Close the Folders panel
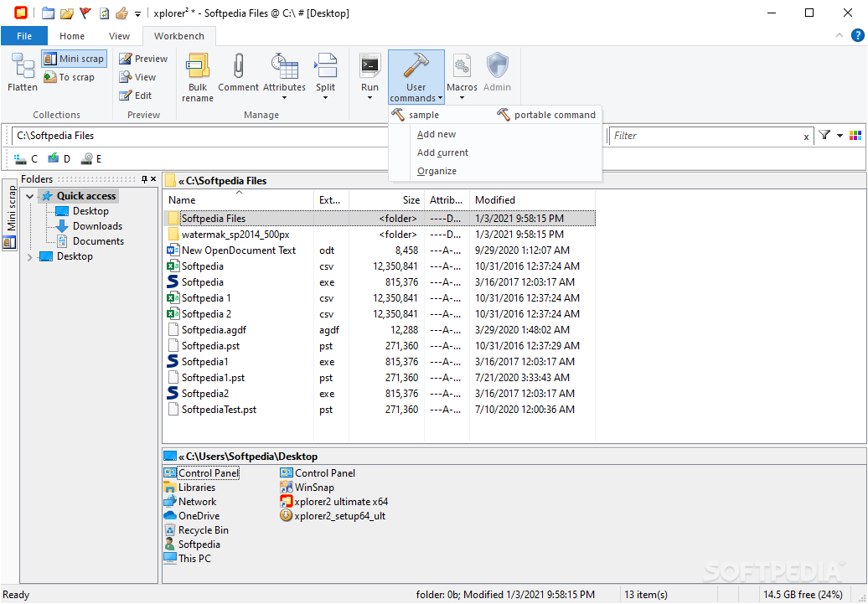Viewport: 868px width, 604px height. pos(153,178)
